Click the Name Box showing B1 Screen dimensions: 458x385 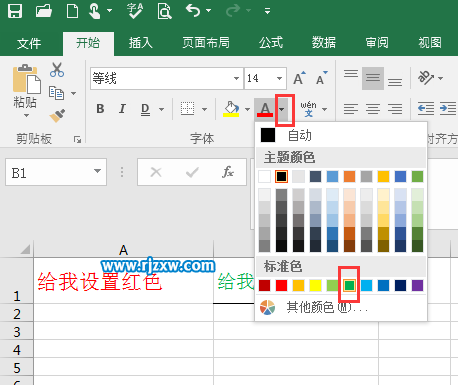[x=56, y=172]
